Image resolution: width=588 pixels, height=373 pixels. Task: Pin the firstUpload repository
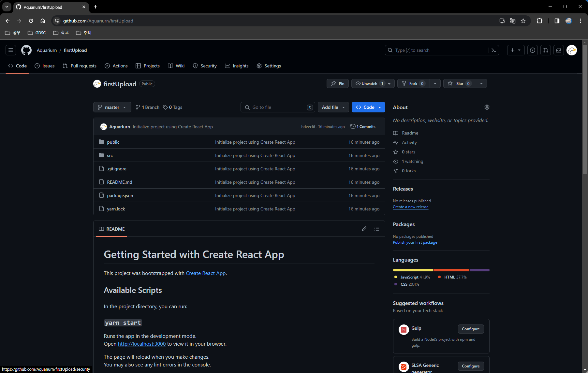click(x=338, y=83)
